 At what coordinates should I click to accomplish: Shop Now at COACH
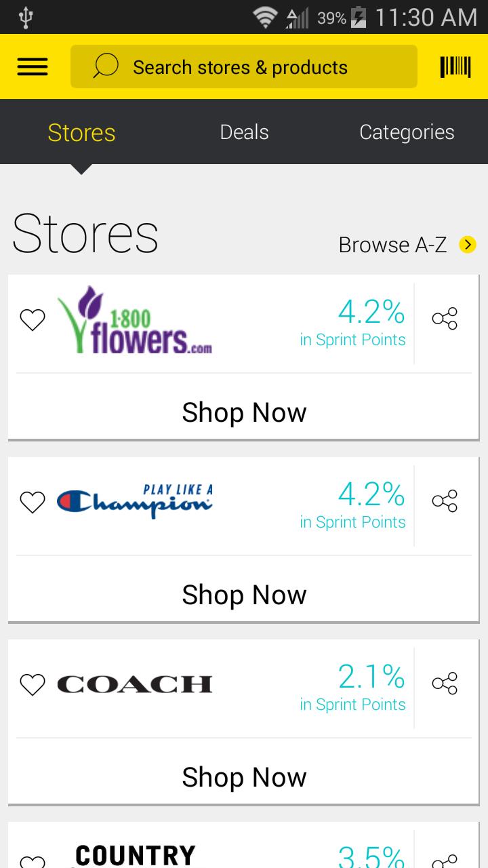tap(244, 776)
